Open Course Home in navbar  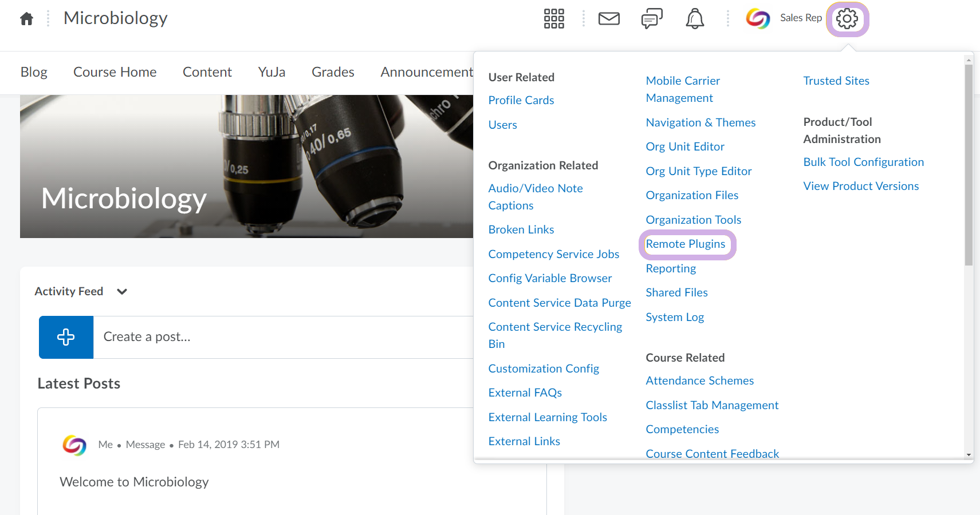click(x=115, y=72)
